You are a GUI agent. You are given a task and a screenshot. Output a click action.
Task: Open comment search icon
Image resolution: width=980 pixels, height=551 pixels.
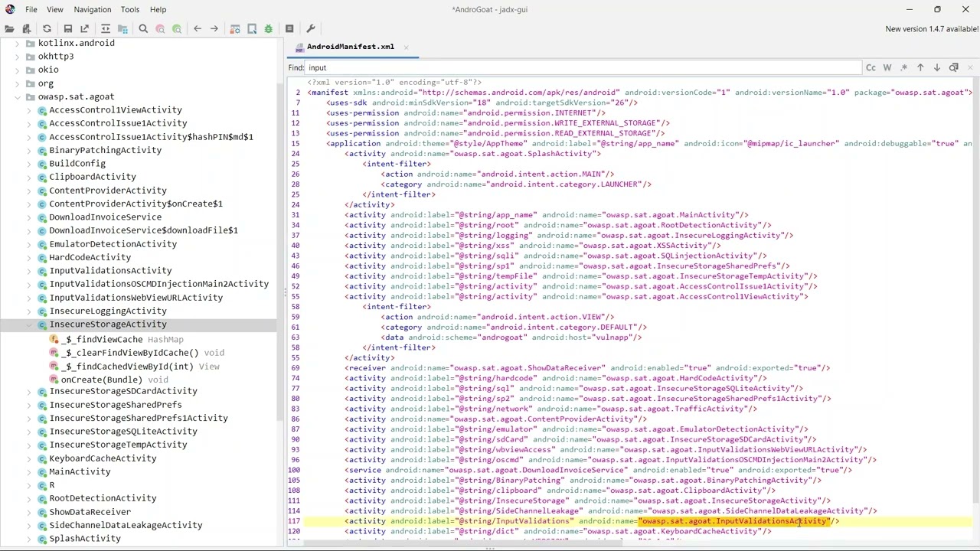pos(177,29)
